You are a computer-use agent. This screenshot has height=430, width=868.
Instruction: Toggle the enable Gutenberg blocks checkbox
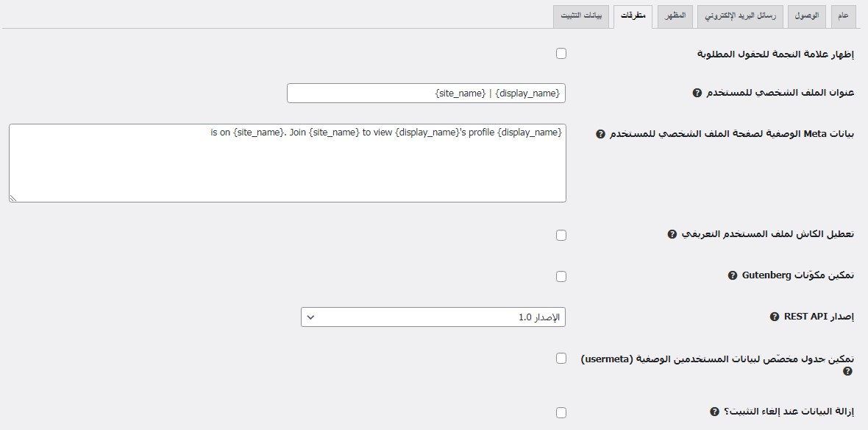[x=561, y=276]
